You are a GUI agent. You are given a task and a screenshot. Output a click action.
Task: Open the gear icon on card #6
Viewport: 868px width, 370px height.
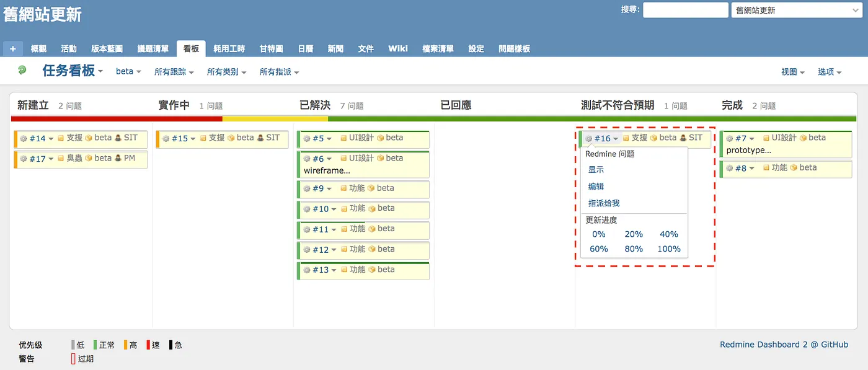coord(306,159)
